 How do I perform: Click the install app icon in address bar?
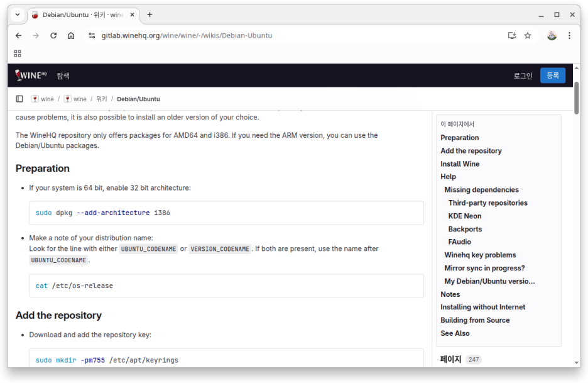(x=512, y=36)
